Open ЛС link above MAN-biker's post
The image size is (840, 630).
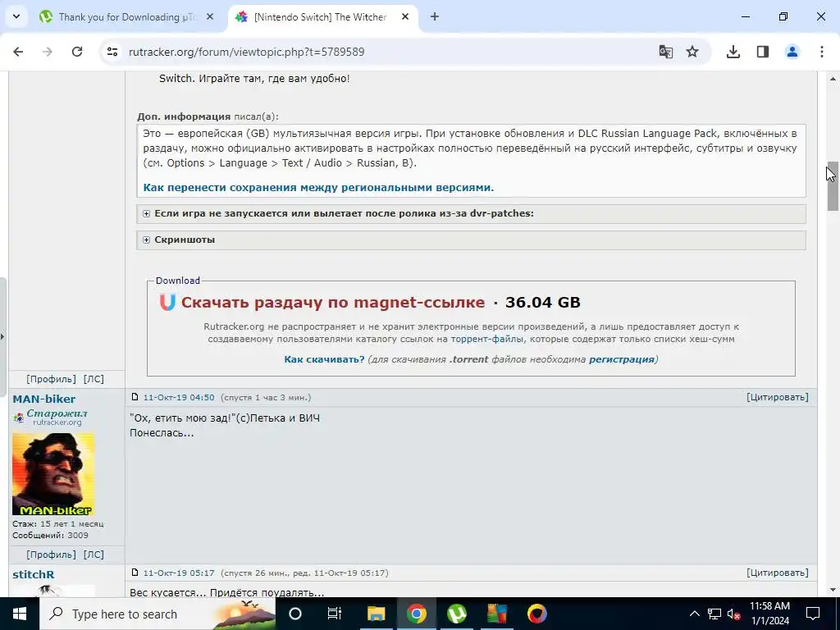[94, 379]
